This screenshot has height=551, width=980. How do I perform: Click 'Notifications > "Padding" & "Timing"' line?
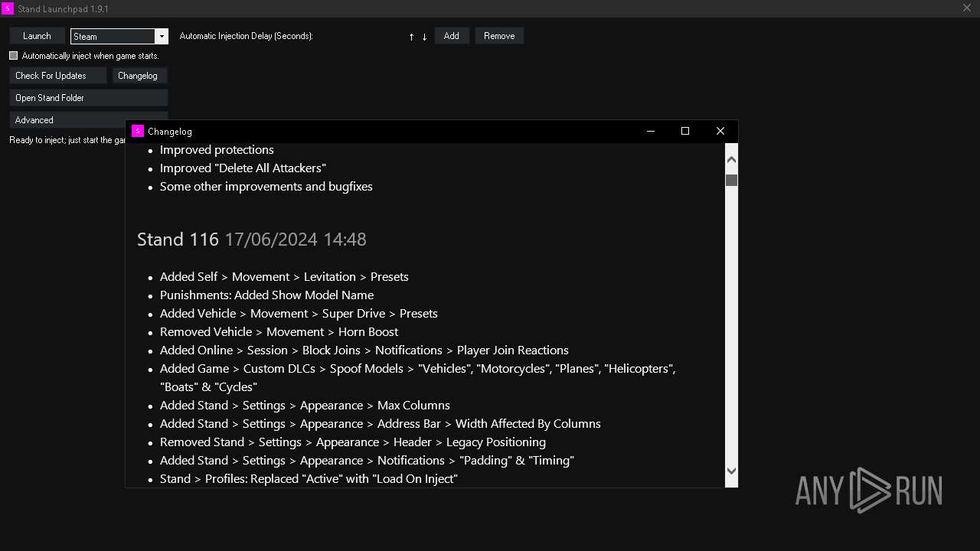[367, 461]
